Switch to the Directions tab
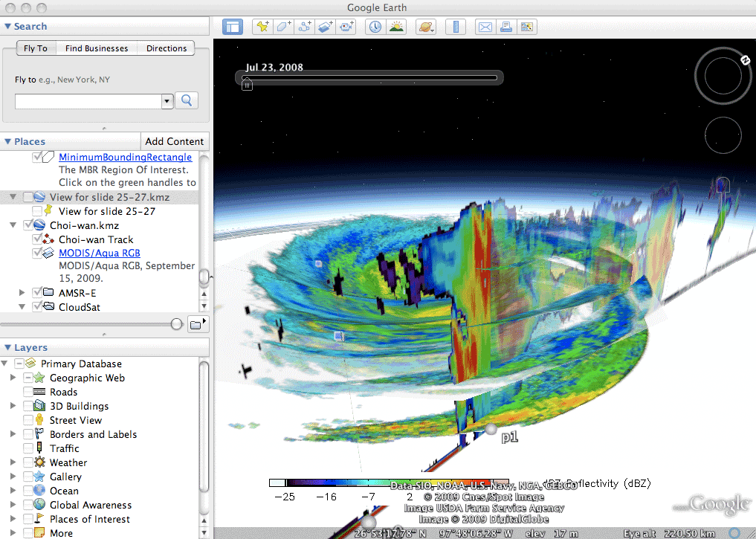Screen dimensions: 756x539 167,48
